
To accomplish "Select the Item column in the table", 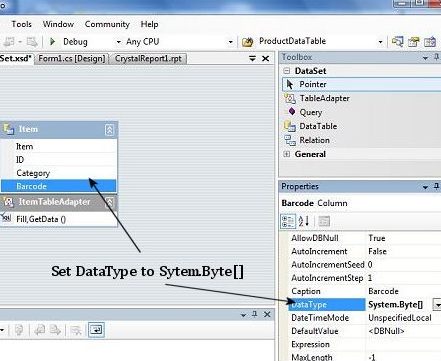I will tap(59, 146).
